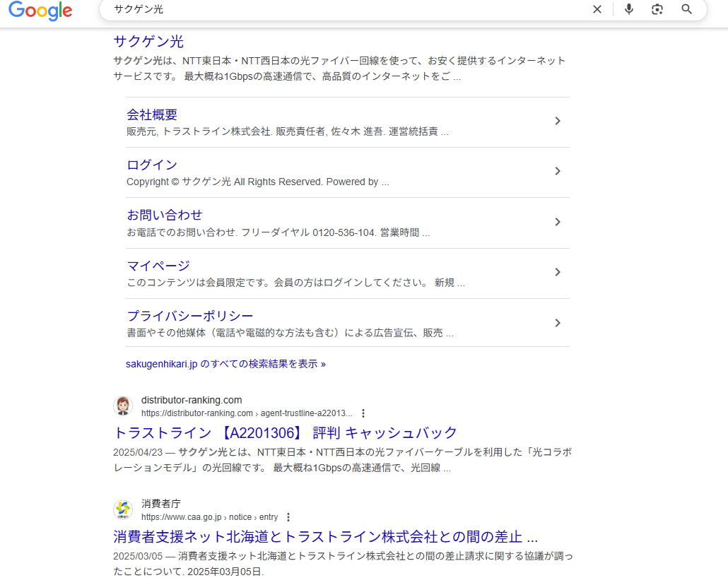Screen dimensions: 728x585
Task: Open more options for 消費者庁 result
Action: (288, 517)
